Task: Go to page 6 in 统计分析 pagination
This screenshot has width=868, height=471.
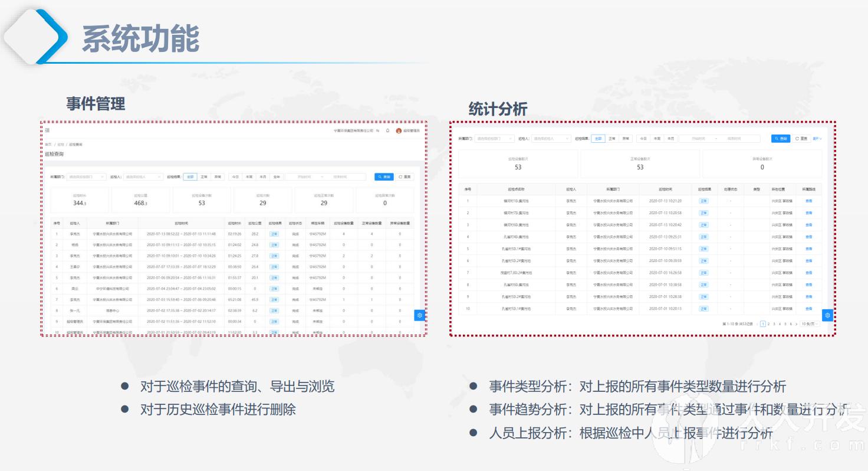Action: pyautogui.click(x=791, y=324)
